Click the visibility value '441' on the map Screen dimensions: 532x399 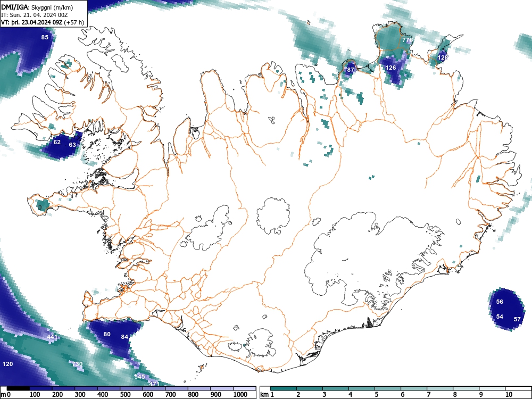click(52, 337)
